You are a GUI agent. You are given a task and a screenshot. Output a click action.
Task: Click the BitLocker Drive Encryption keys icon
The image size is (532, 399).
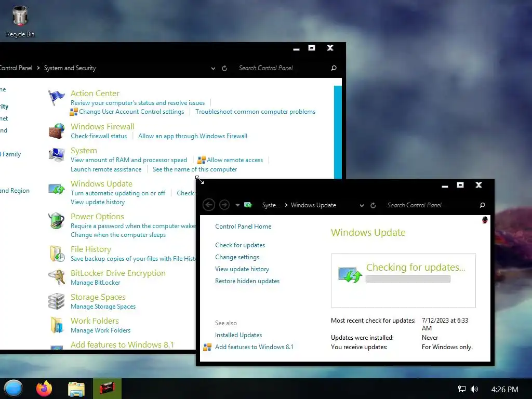(56, 277)
